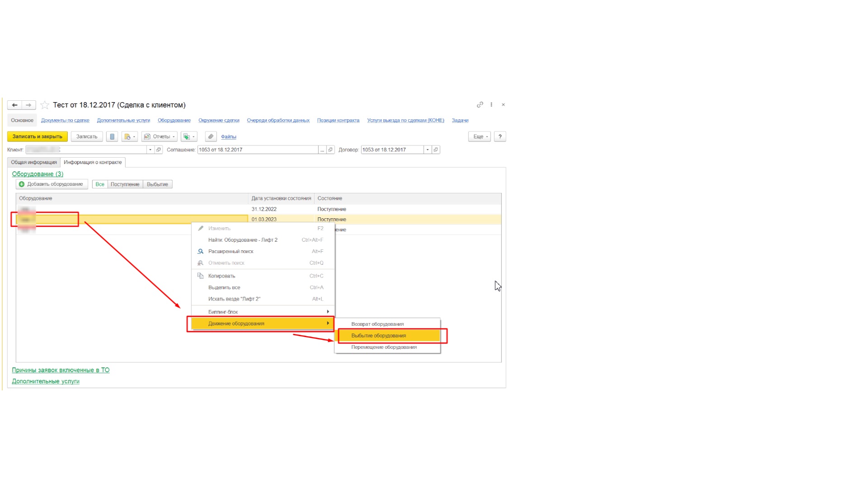The width and height of the screenshot is (868, 488).
Task: Click Добавить оборудование
Action: (x=52, y=184)
